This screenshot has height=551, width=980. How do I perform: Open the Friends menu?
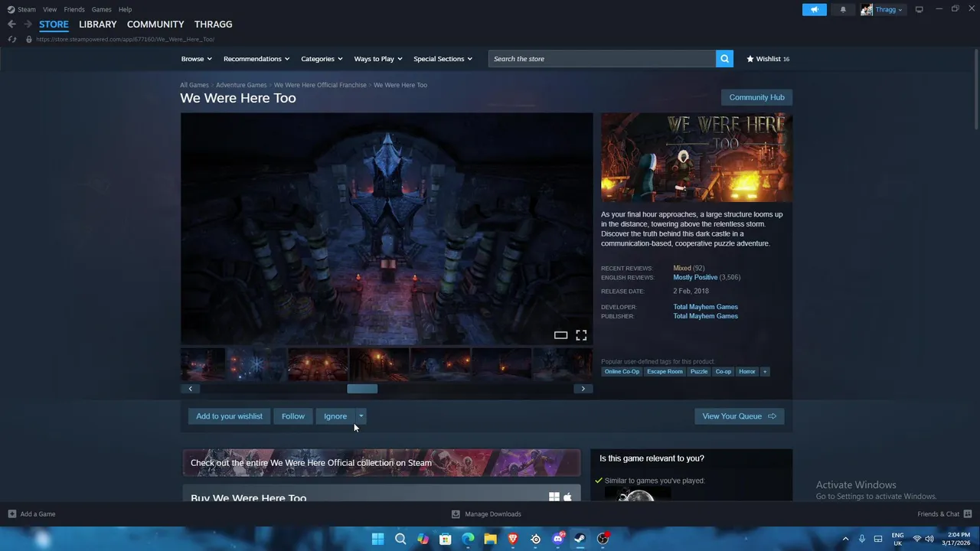click(x=74, y=10)
